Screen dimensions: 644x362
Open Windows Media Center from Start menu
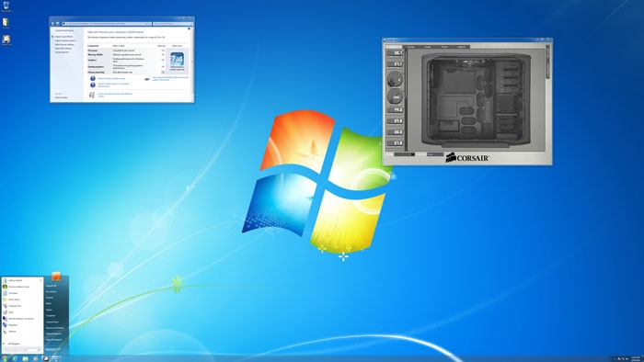point(18,287)
